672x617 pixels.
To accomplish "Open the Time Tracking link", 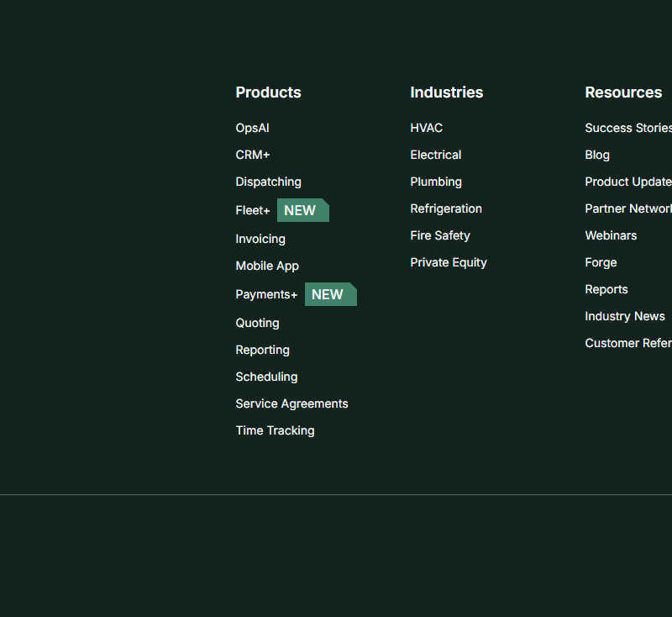I will (275, 430).
